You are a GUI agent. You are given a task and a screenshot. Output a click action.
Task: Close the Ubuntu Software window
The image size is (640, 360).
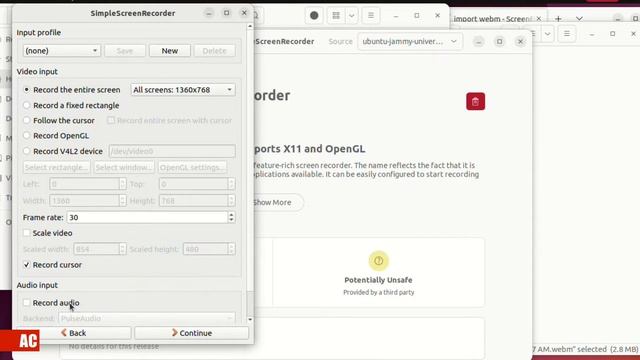520,42
